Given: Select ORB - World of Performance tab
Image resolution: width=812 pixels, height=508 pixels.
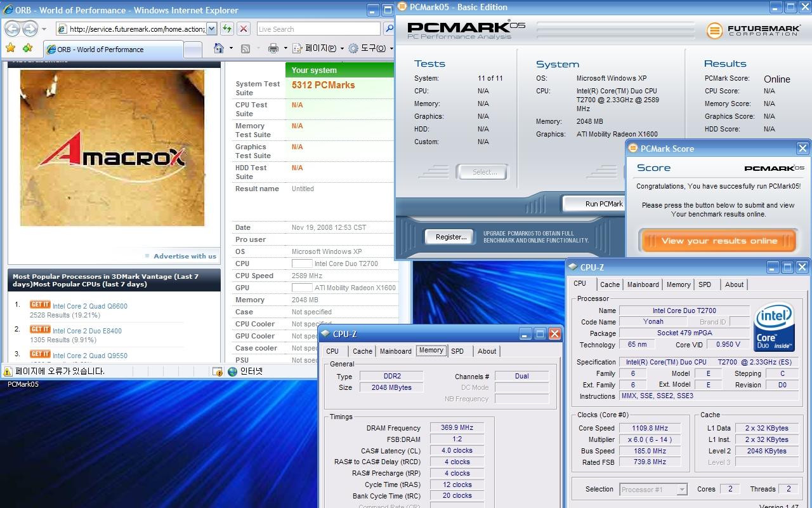Looking at the screenshot, I should point(113,50).
